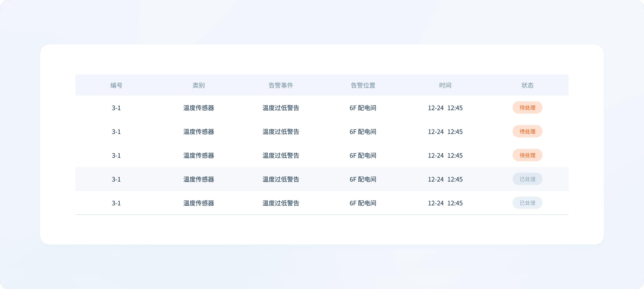Click 温度过低警告 in the third row
The height and width of the screenshot is (289, 644).
point(281,155)
